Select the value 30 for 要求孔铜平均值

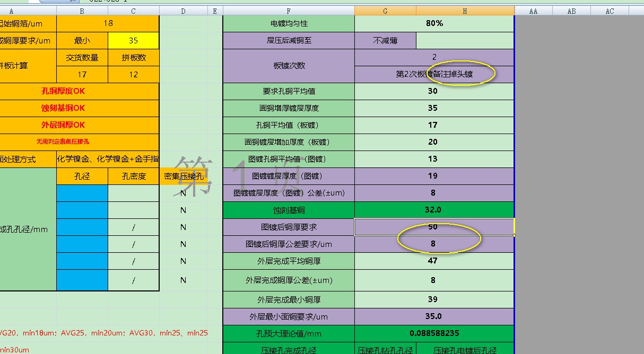434,91
